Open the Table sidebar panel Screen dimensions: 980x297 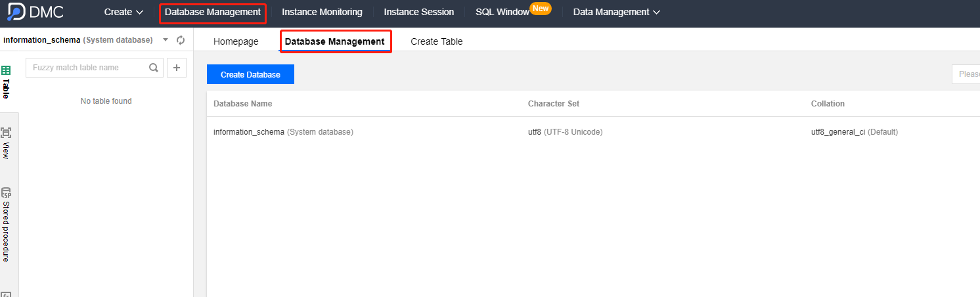[6, 81]
